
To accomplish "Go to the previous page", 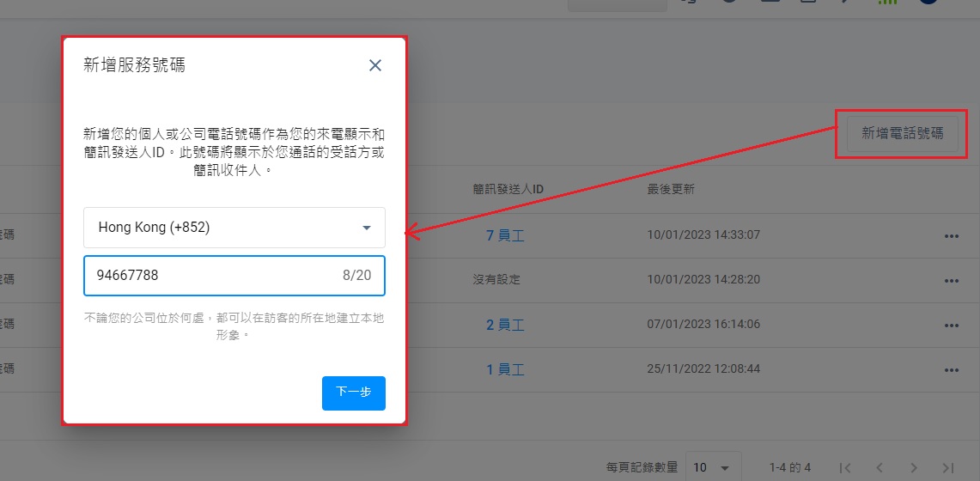I will pos(880,467).
